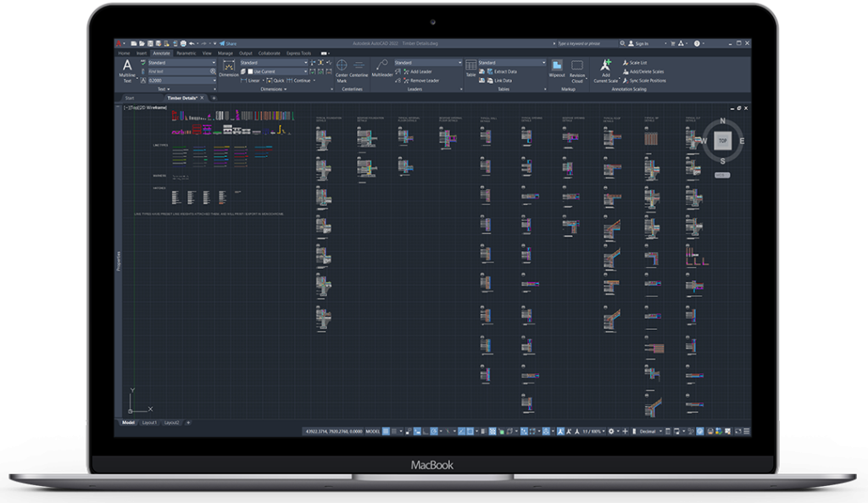Open the annotation scale 1:1 dropdown
Viewport: 868px width, 503px height.
pyautogui.click(x=593, y=431)
